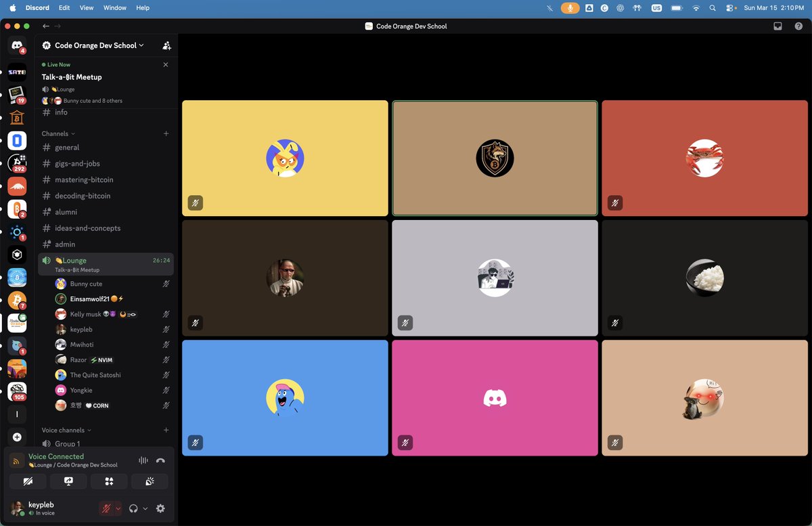Click Talk-a-Bit Meetup event title

click(x=72, y=77)
